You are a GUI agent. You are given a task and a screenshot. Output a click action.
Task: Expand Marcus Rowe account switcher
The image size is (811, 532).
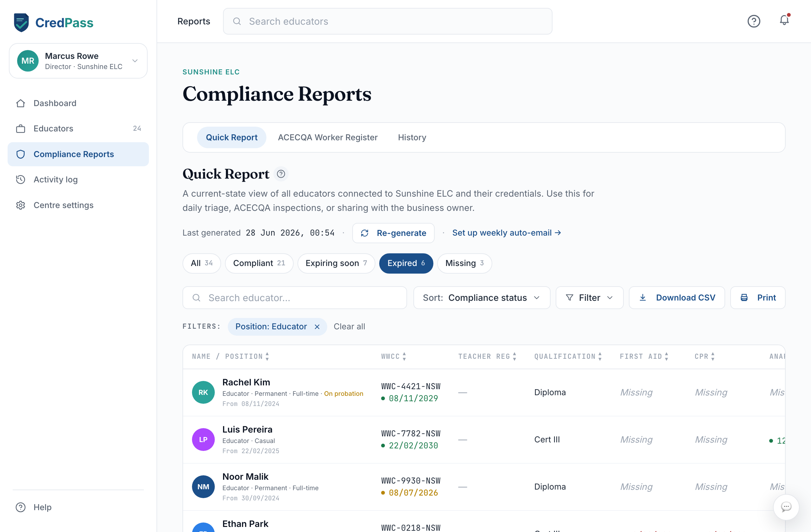78,60
